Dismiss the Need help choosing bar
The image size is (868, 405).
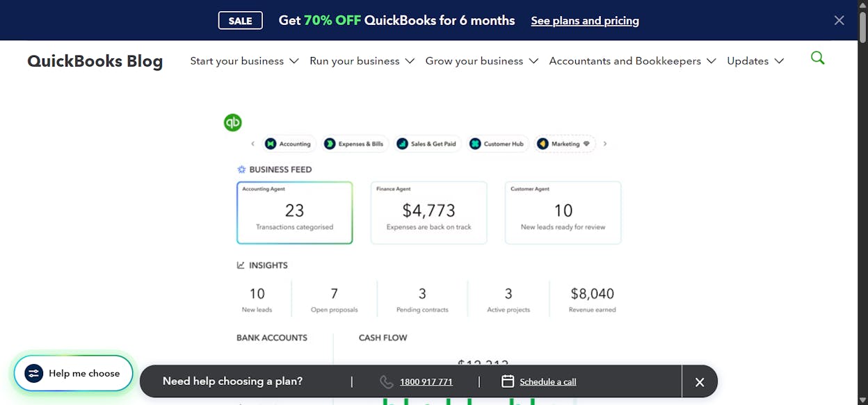pyautogui.click(x=700, y=382)
